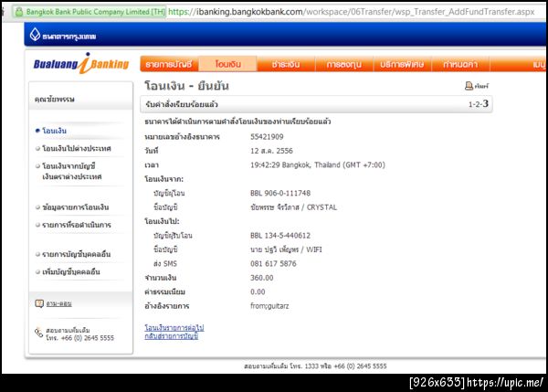Click bank reference number 55421909
Screen dimensions: 548x392
267,137
